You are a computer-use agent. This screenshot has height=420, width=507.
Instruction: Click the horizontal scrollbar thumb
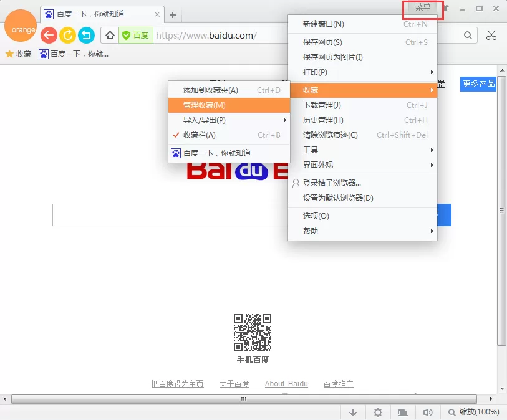coord(244,399)
